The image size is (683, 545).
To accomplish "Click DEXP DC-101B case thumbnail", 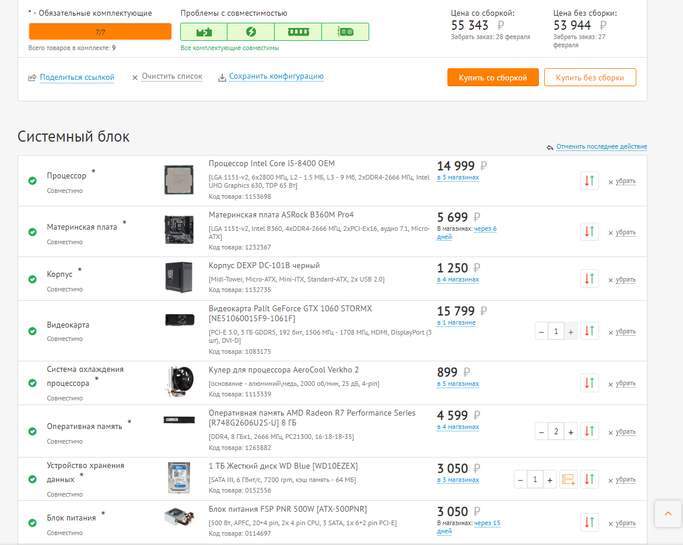I will [179, 277].
